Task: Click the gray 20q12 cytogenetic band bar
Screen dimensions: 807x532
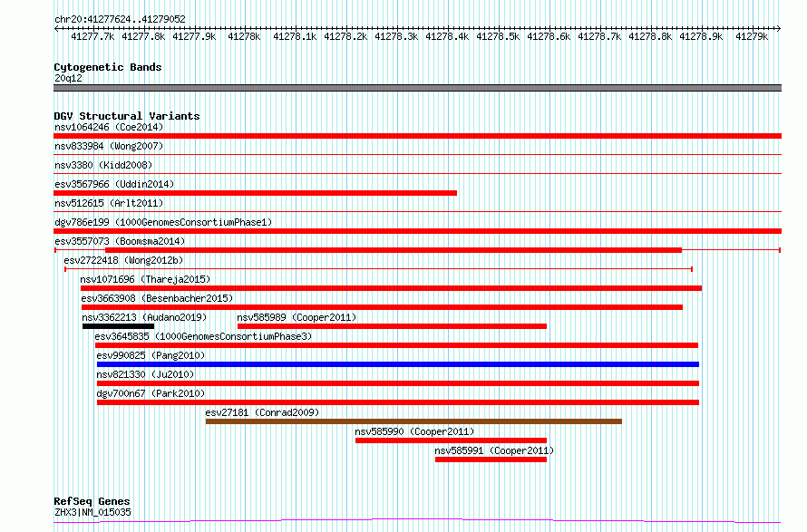Action: click(x=417, y=88)
